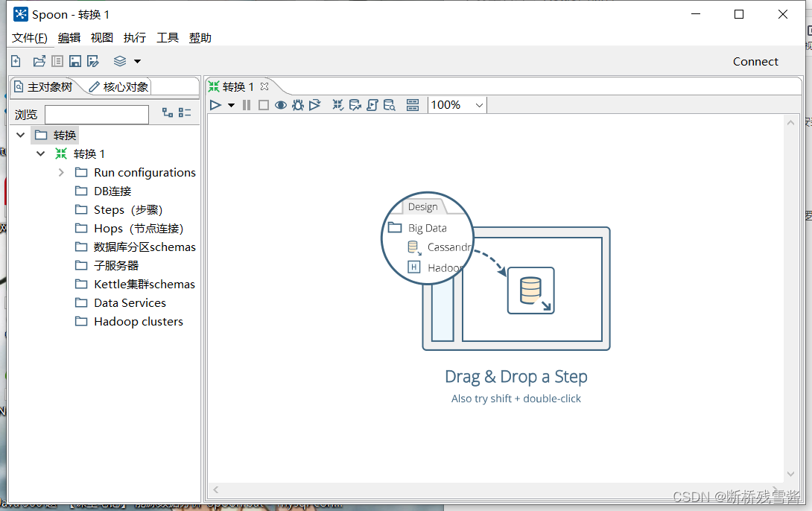Image resolution: width=812 pixels, height=511 pixels.
Task: Open the 工具 menu
Action: (168, 38)
